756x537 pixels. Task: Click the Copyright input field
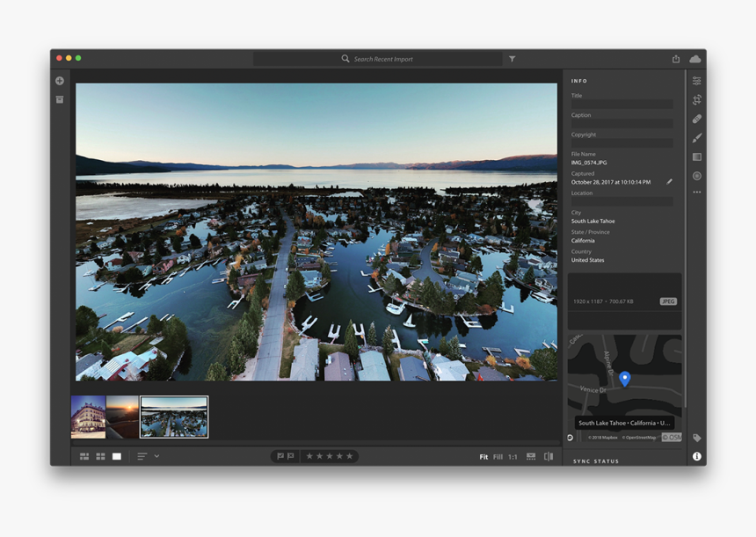[622, 143]
